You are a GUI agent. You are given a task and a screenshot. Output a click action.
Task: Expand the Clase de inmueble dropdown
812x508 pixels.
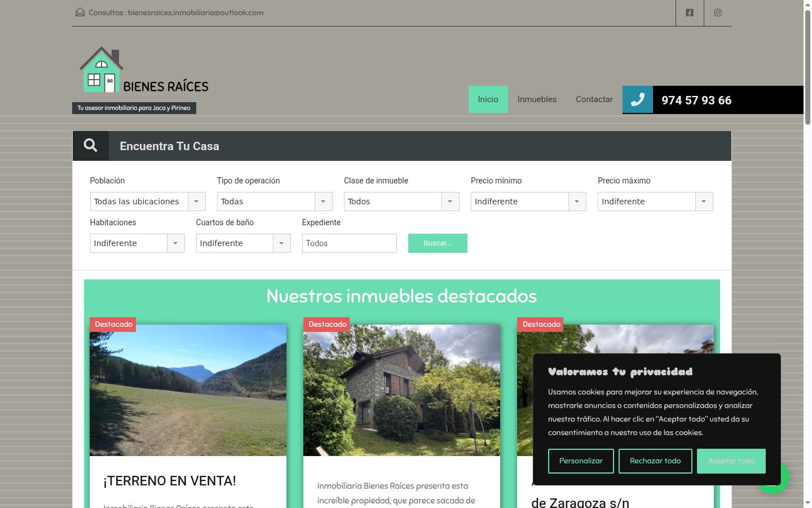click(401, 202)
